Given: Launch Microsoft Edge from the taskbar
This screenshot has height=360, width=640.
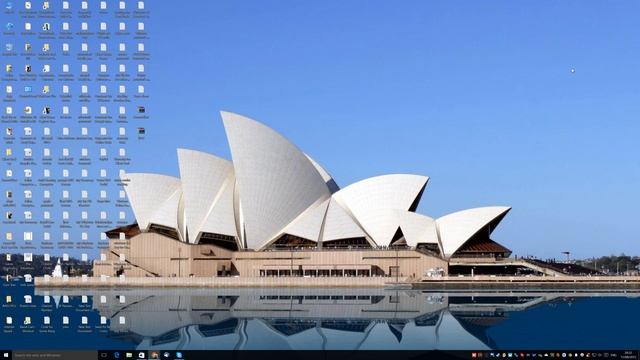Looking at the screenshot, I should click(117, 355).
